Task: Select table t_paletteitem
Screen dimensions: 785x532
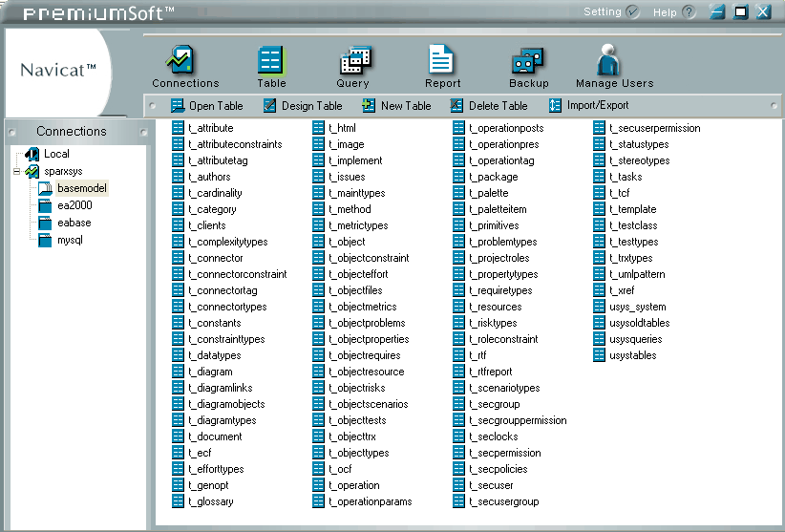Action: (x=498, y=209)
